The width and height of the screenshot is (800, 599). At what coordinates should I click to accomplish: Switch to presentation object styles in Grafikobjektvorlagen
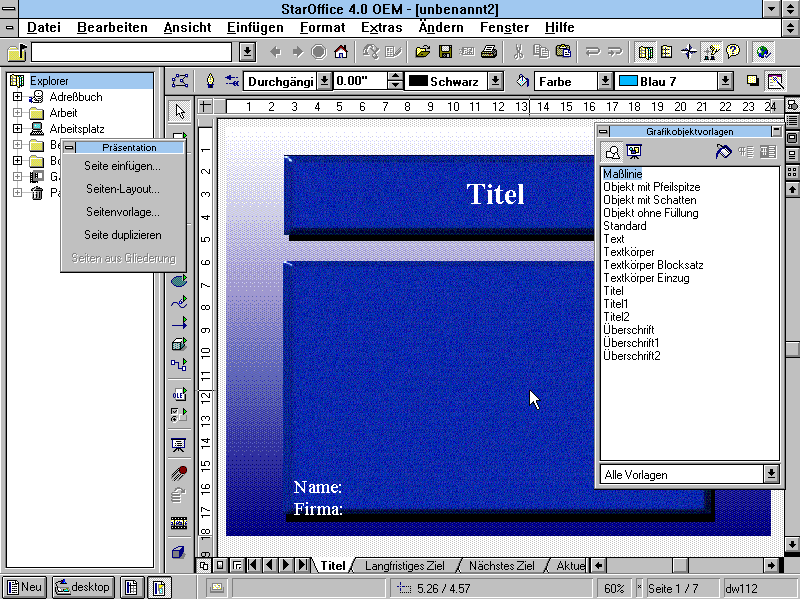(634, 152)
